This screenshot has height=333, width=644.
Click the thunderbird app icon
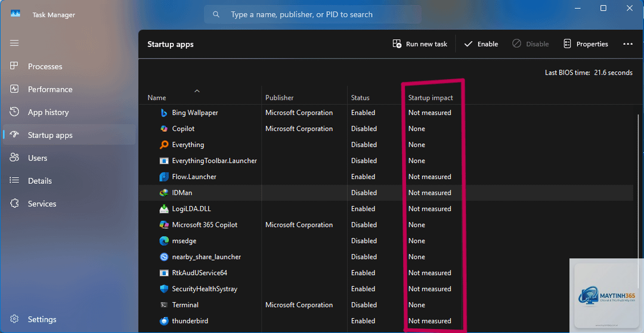(164, 321)
